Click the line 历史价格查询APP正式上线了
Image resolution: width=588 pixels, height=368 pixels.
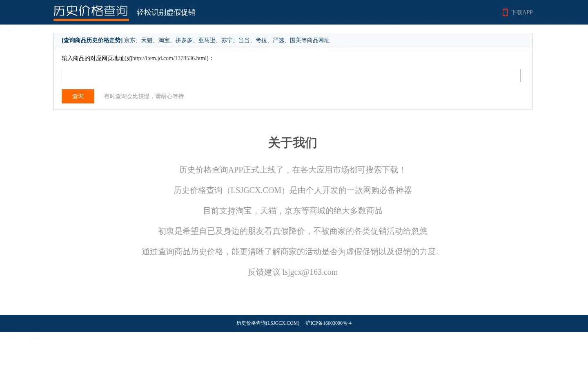coord(293,170)
